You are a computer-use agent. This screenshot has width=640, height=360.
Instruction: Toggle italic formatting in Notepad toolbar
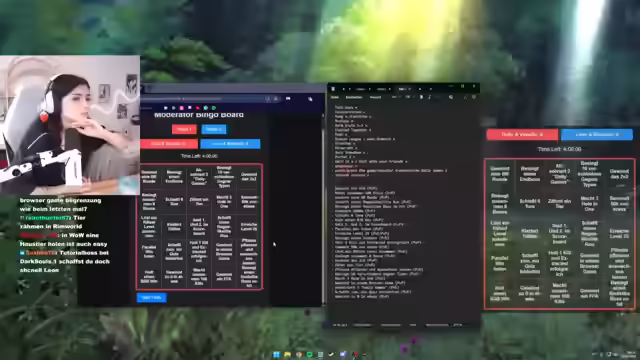(x=429, y=97)
